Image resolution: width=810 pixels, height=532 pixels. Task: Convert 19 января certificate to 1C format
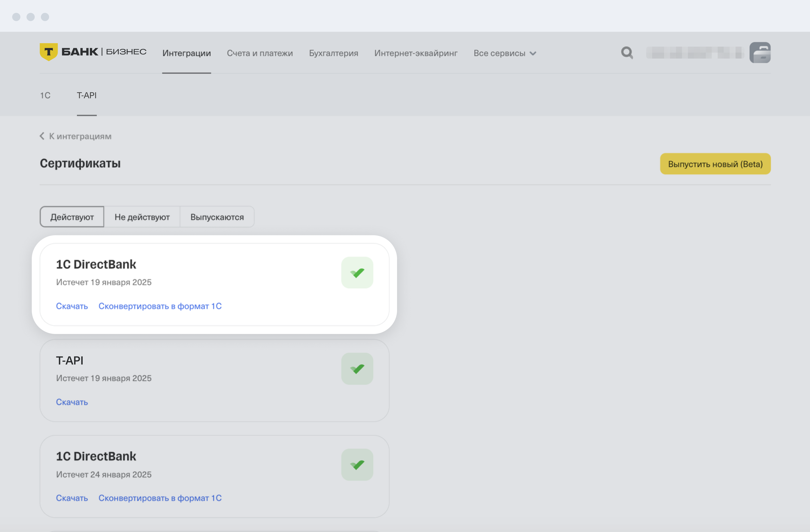click(160, 306)
